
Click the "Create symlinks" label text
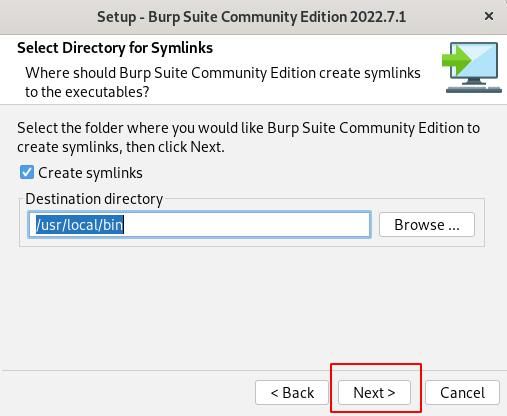point(90,173)
